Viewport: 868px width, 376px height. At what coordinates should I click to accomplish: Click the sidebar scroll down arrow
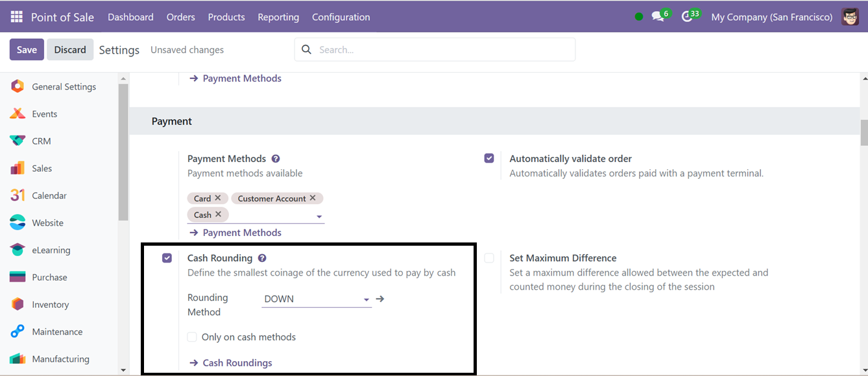pos(123,370)
